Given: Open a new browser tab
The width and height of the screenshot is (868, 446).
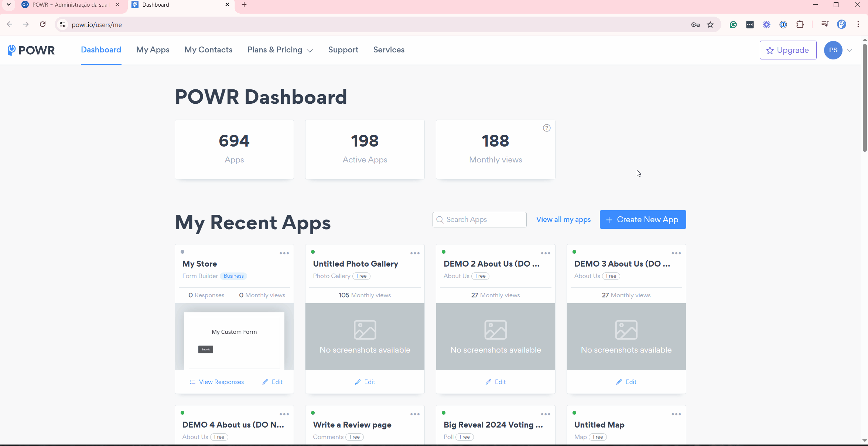Looking at the screenshot, I should point(244,5).
